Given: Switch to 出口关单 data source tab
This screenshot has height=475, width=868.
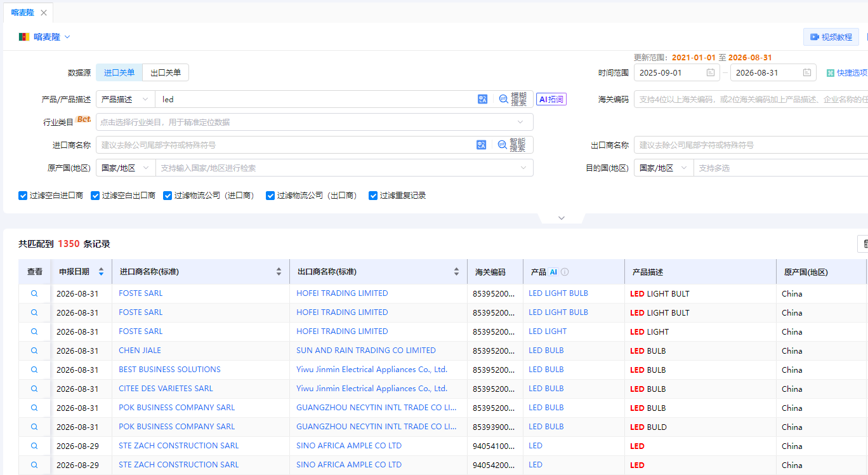Looking at the screenshot, I should tap(166, 72).
